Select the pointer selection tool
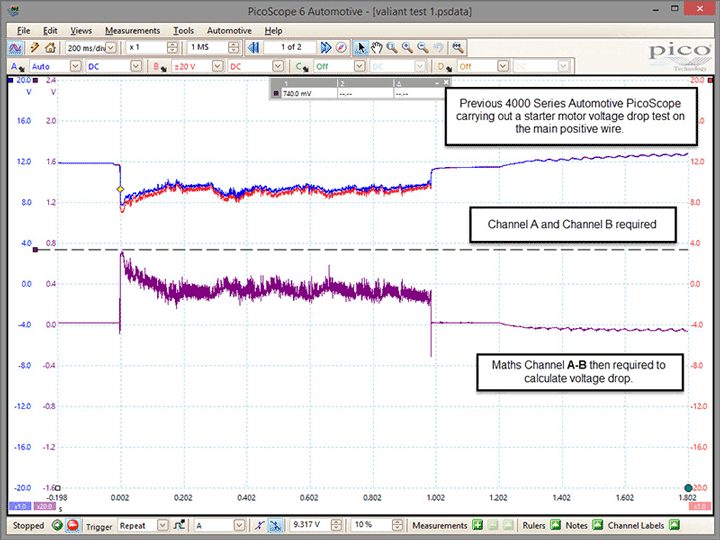This screenshot has height=540, width=720. pyautogui.click(x=361, y=47)
